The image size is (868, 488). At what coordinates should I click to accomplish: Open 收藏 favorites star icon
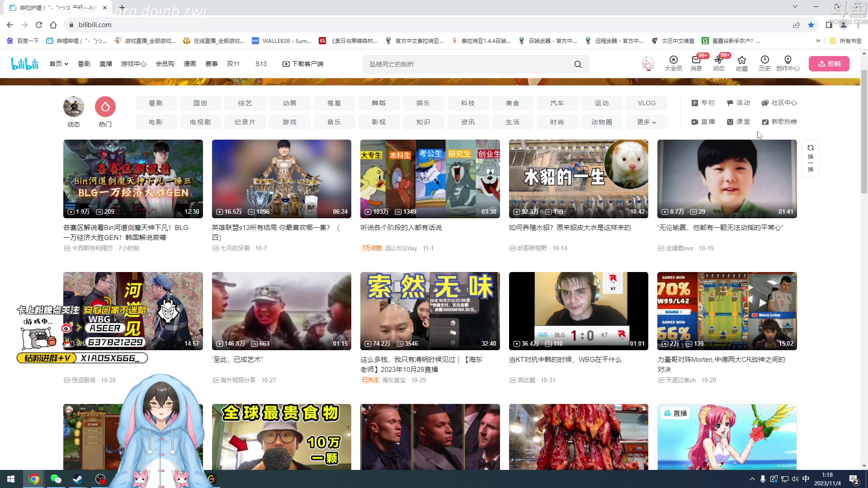tap(741, 63)
